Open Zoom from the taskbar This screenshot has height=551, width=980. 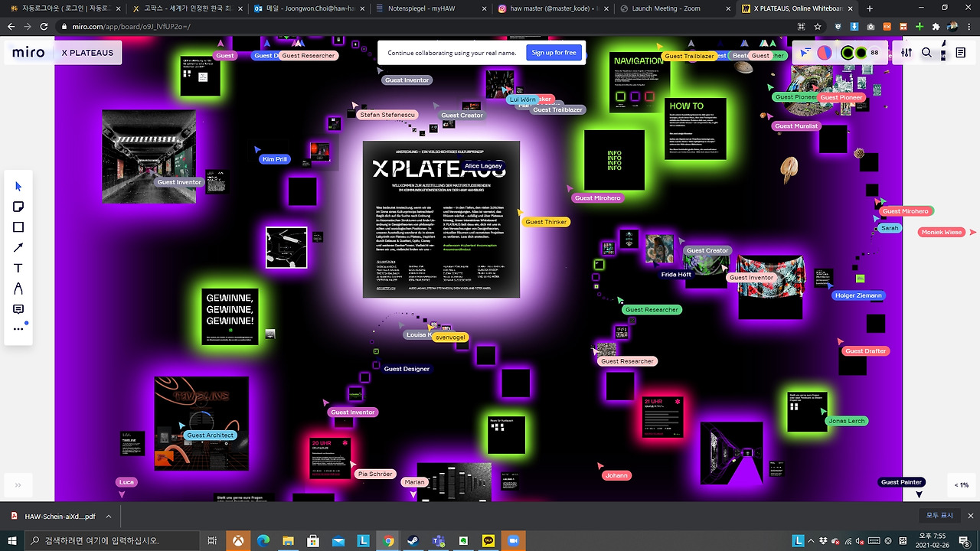point(514,540)
